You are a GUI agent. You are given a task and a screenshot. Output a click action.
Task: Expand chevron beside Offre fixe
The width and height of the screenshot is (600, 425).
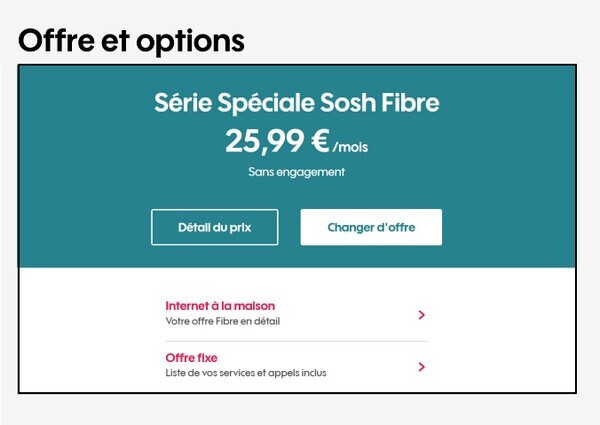click(x=422, y=367)
